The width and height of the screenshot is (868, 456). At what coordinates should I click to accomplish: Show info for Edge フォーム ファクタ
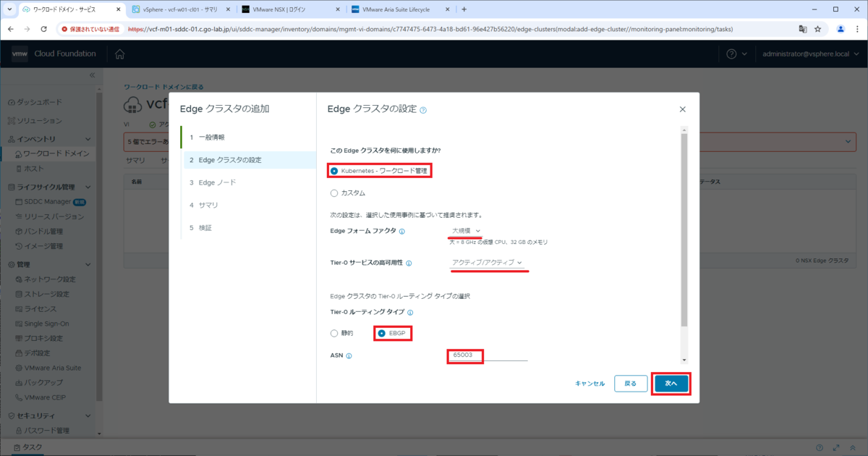point(402,232)
